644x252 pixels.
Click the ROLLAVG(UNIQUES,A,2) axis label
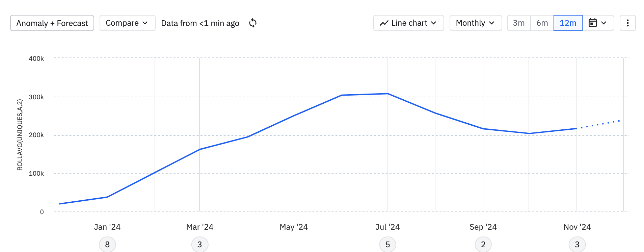tap(20, 134)
